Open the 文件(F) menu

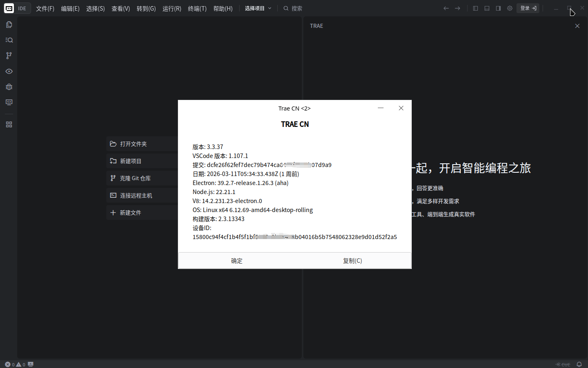click(45, 9)
